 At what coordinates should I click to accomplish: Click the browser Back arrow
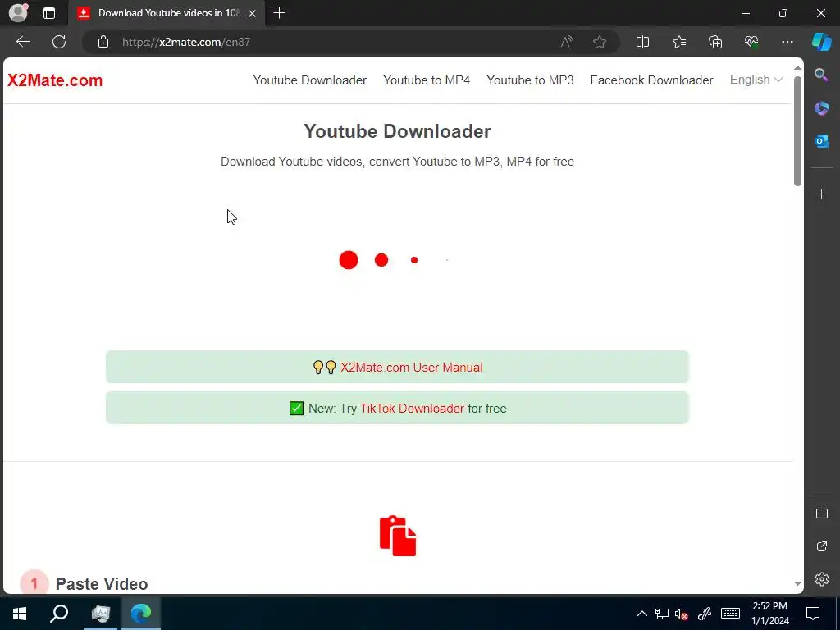pyautogui.click(x=22, y=42)
